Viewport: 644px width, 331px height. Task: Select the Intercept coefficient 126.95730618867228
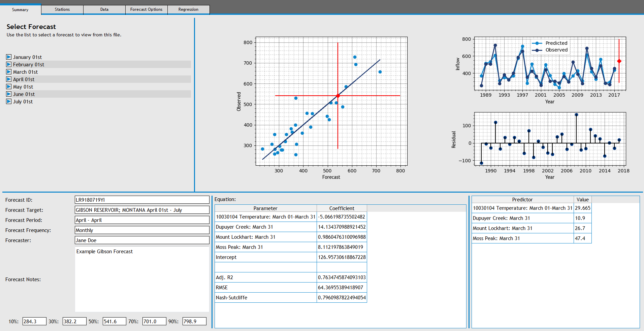[342, 257]
